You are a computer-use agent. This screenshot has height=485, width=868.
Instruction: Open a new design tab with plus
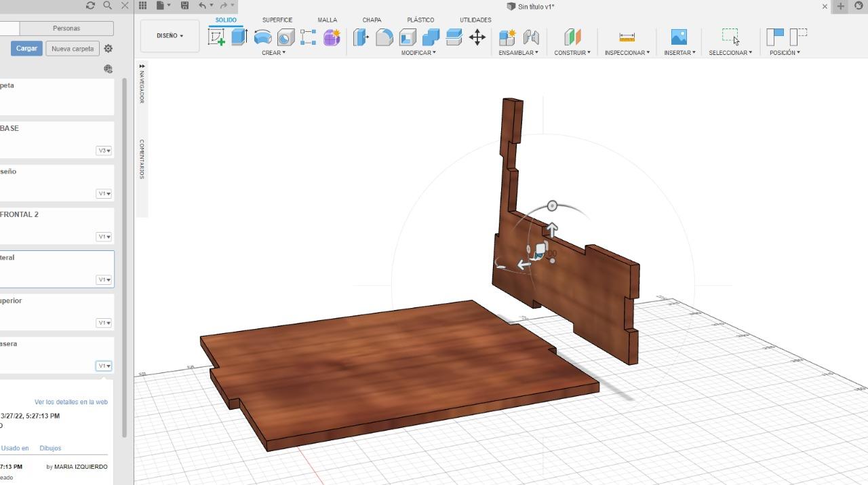(840, 6)
